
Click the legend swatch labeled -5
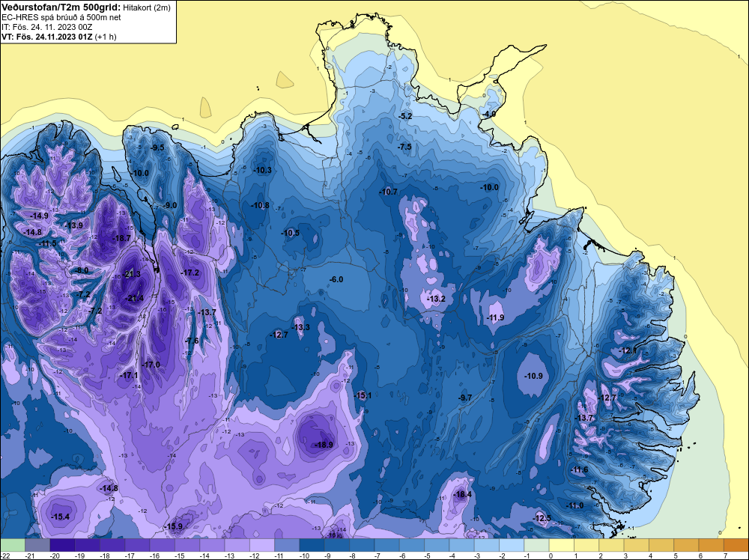pyautogui.click(x=436, y=545)
